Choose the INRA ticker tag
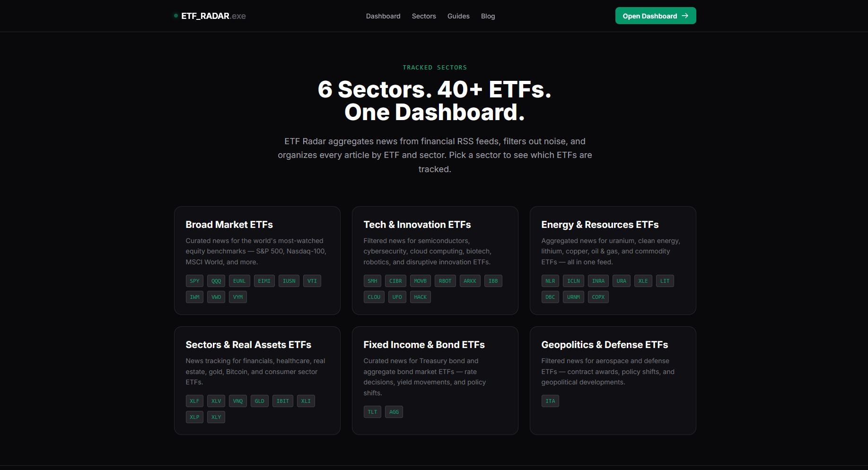The image size is (868, 470). coord(598,281)
